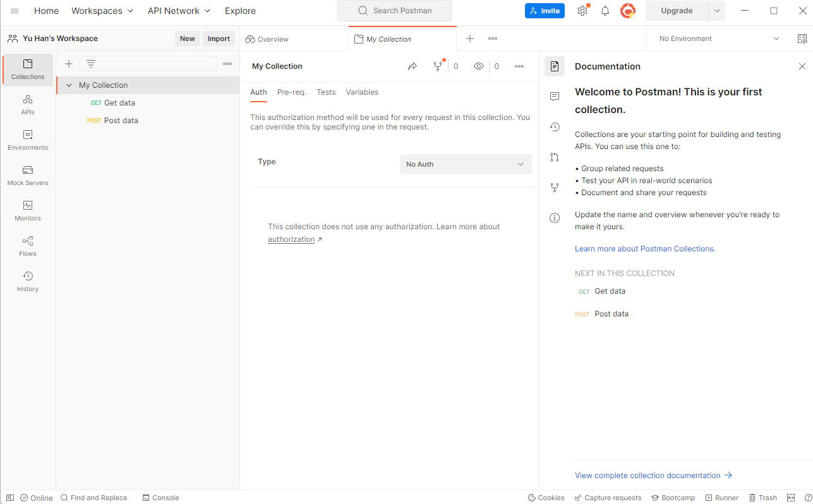
Task: Open Monitors in the sidebar
Action: click(x=28, y=211)
